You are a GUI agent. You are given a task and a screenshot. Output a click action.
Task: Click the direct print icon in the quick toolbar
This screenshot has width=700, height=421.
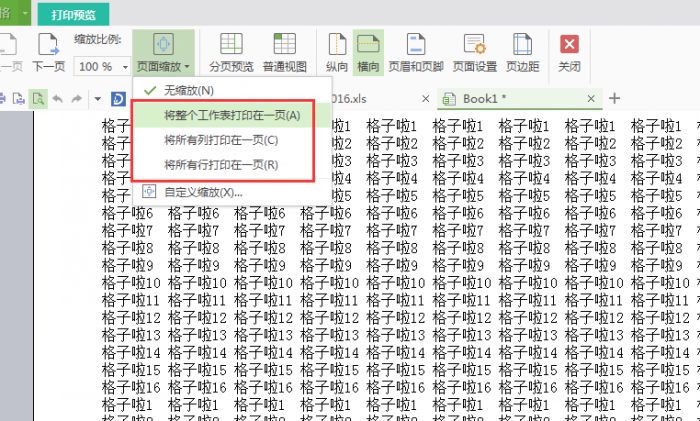[x=18, y=99]
